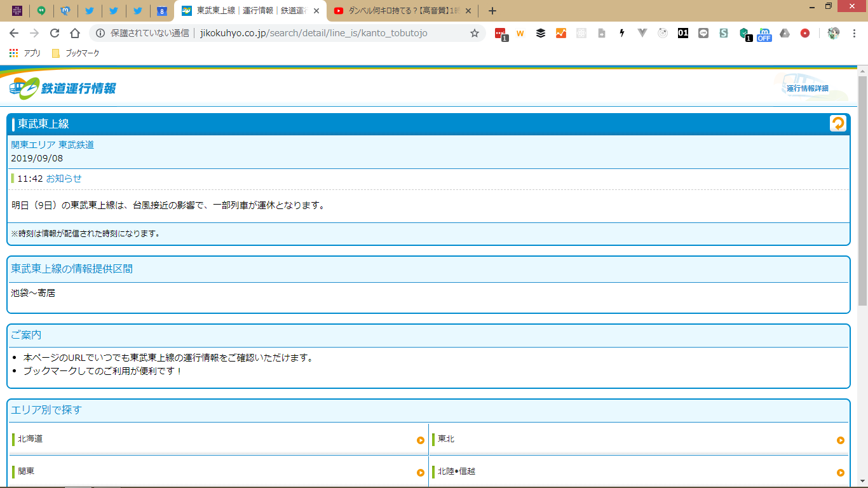Expand the 東北 area arrow
The width and height of the screenshot is (868, 488).
point(840,440)
